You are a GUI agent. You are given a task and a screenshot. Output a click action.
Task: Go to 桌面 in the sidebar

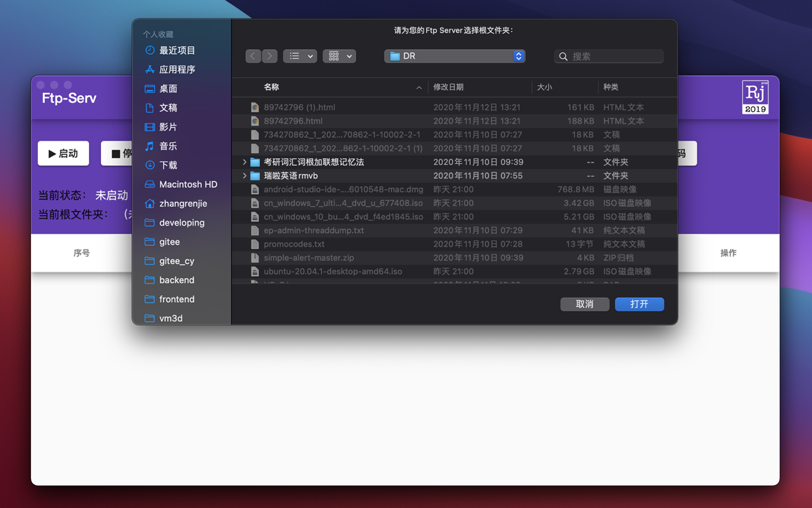click(x=168, y=89)
